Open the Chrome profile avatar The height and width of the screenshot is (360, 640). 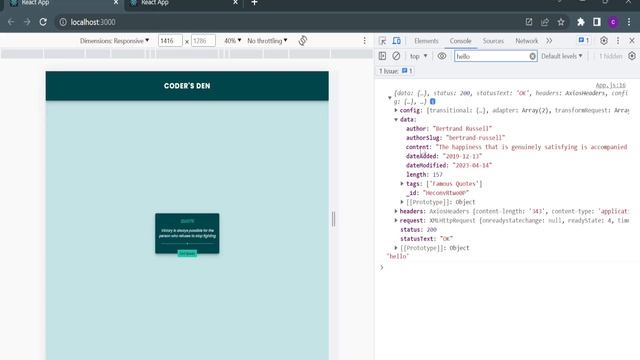point(613,22)
